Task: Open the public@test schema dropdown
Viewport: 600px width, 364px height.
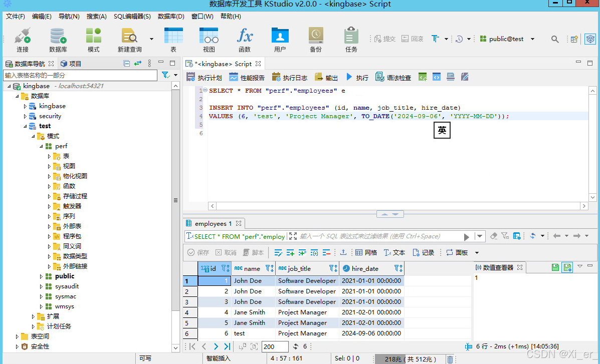Action: [x=532, y=39]
